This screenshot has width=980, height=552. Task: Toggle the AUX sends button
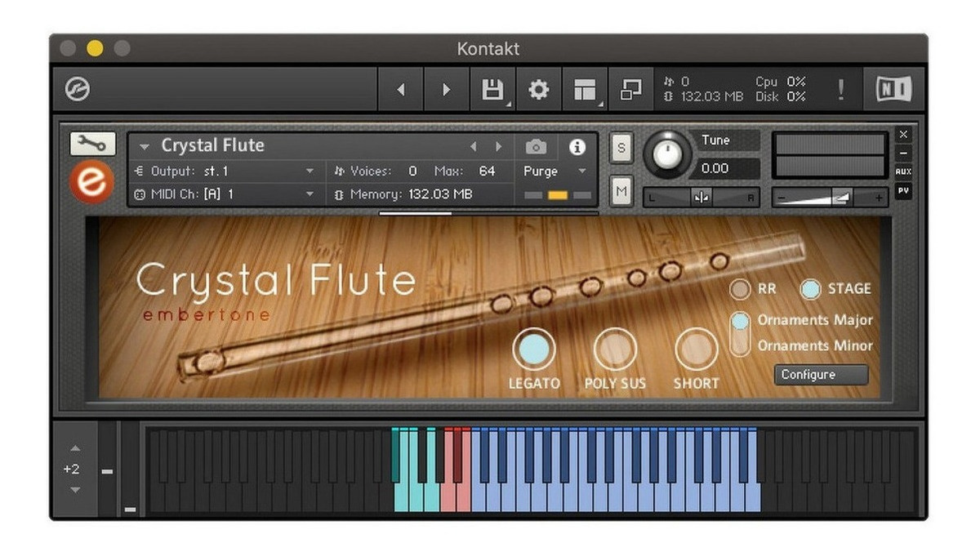coord(902,171)
